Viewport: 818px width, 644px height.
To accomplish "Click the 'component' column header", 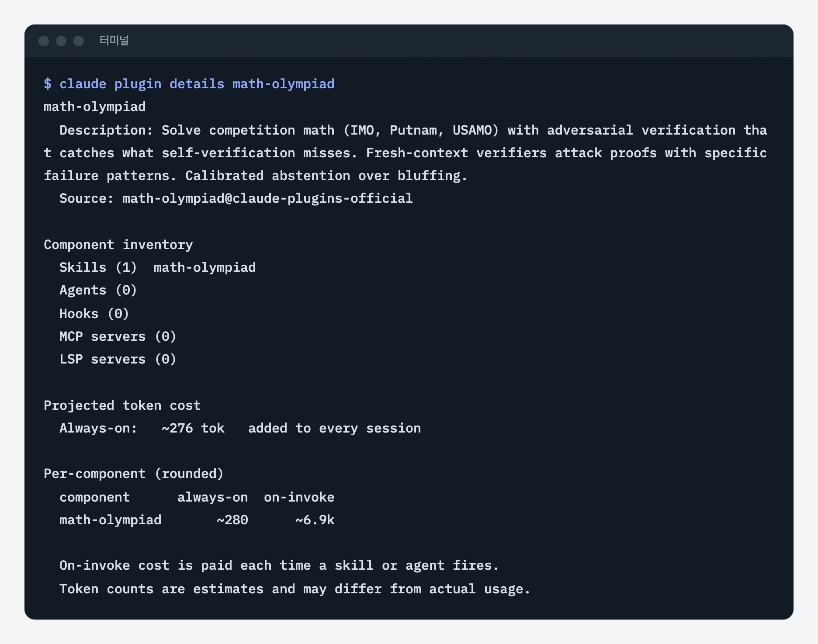I will pos(95,497).
